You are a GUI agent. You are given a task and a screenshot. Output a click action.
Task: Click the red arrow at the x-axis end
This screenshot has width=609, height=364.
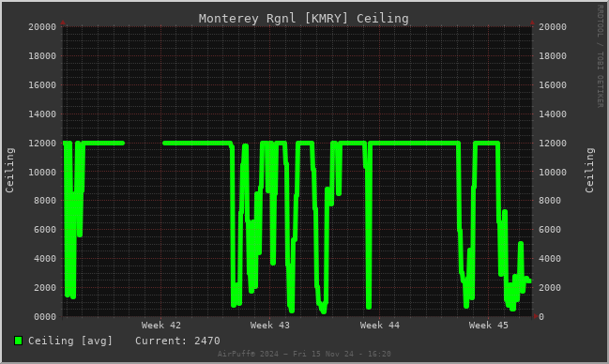point(536,316)
